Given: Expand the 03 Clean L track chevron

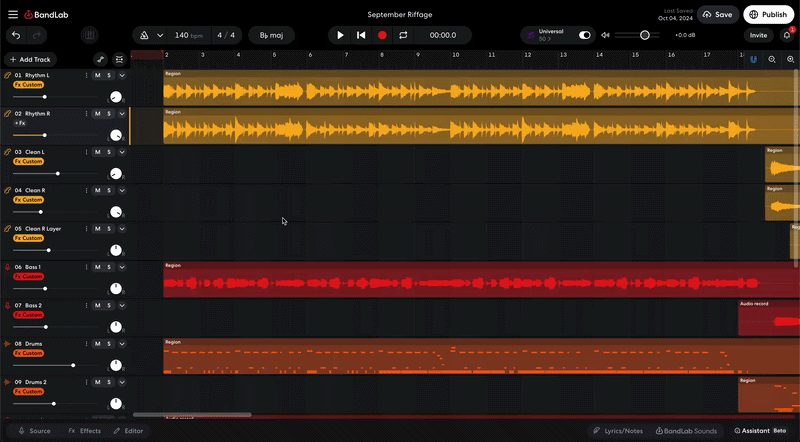Looking at the screenshot, I should [122, 152].
